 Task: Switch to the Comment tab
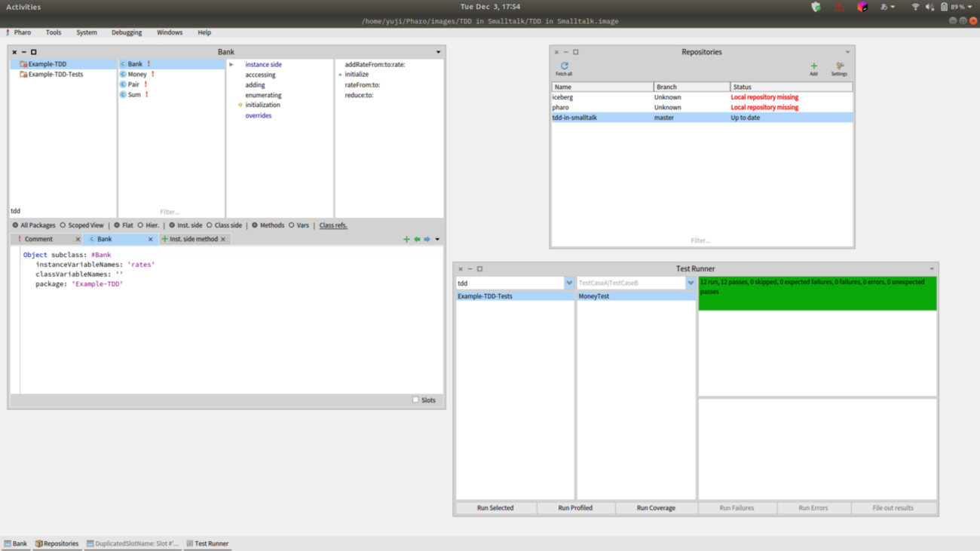coord(38,239)
